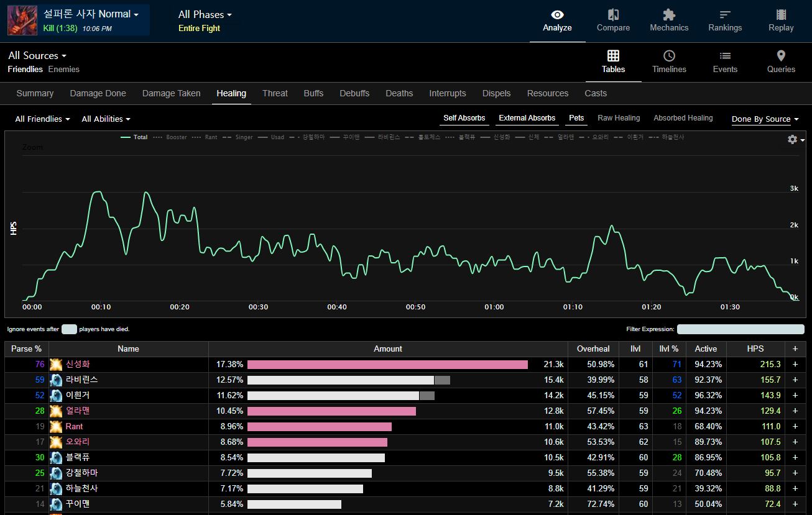812x515 pixels.
Task: Click the Filter Expression input field
Action: click(x=741, y=329)
